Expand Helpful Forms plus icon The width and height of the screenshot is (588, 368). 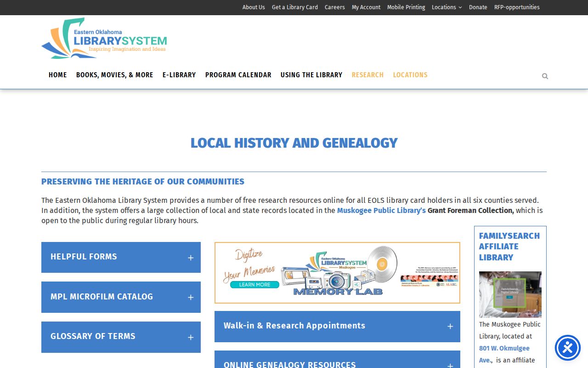tap(191, 258)
